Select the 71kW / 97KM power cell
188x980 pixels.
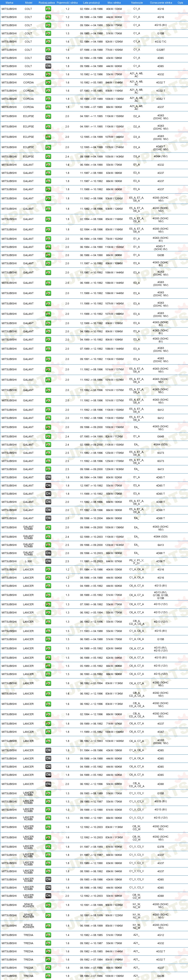click(114, 724)
